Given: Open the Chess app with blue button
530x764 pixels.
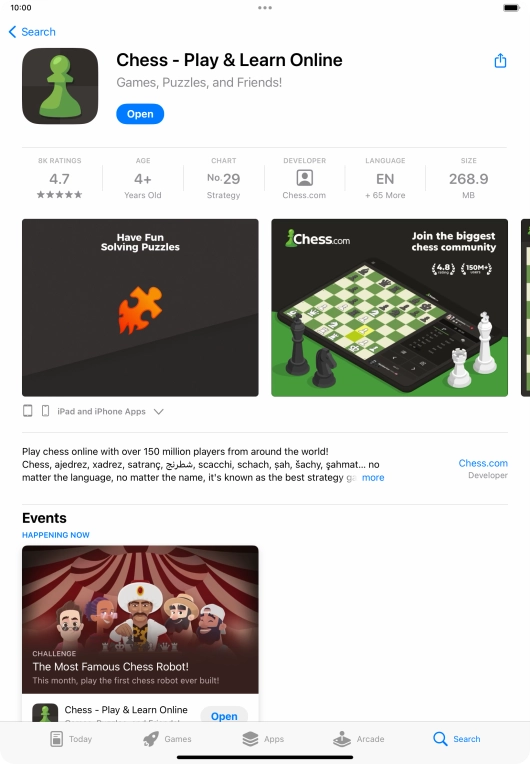Looking at the screenshot, I should tap(140, 114).
